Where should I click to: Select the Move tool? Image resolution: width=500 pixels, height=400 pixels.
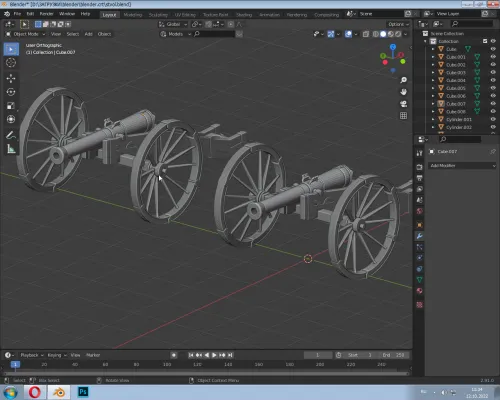tap(11, 78)
